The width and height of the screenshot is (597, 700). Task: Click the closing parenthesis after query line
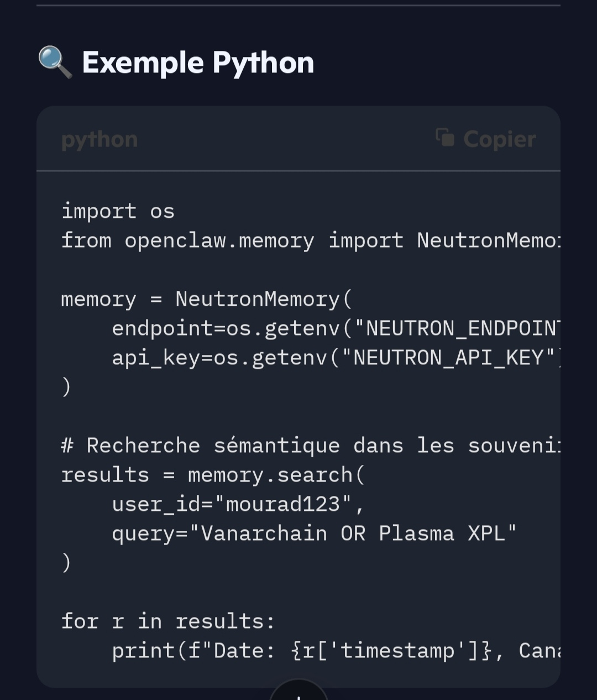point(66,563)
